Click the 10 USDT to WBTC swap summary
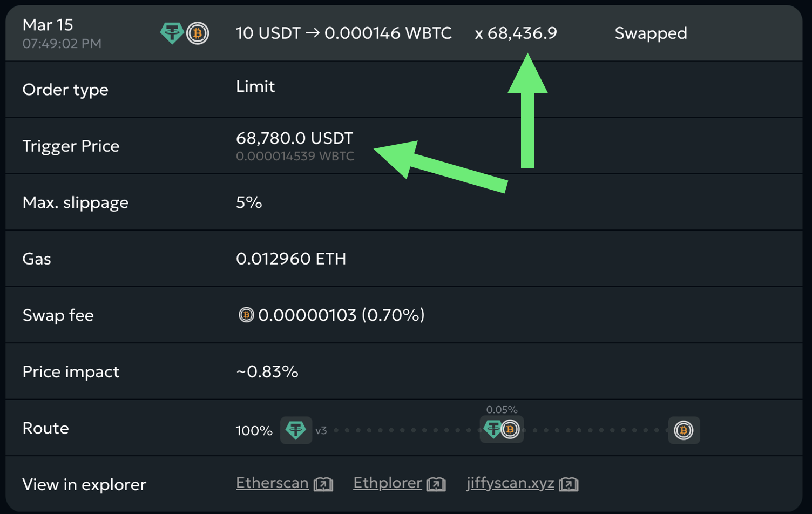Viewport: 812px width, 514px height. 343,33
